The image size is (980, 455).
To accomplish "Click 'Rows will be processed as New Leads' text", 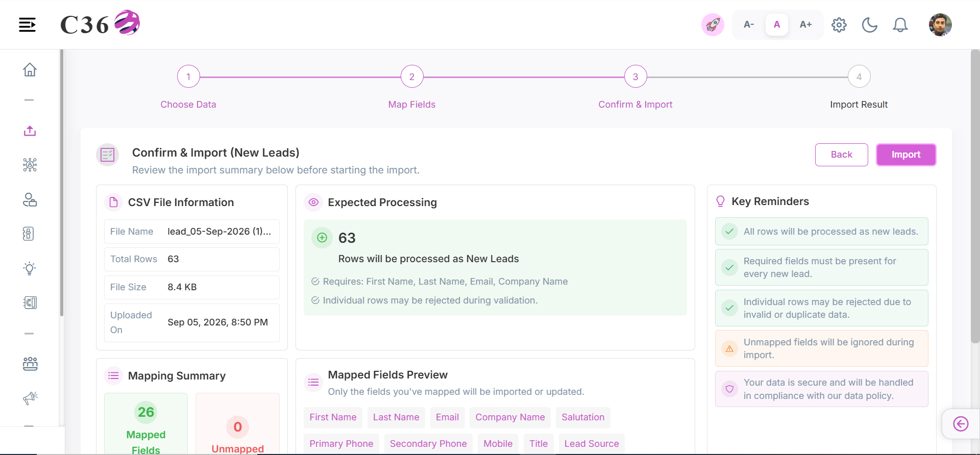I will (x=429, y=259).
